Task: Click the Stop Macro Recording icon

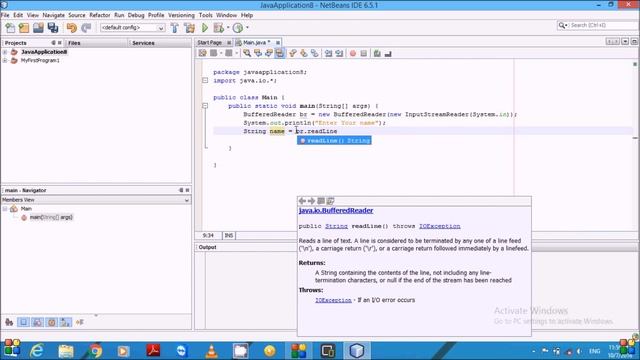Action: (364, 53)
